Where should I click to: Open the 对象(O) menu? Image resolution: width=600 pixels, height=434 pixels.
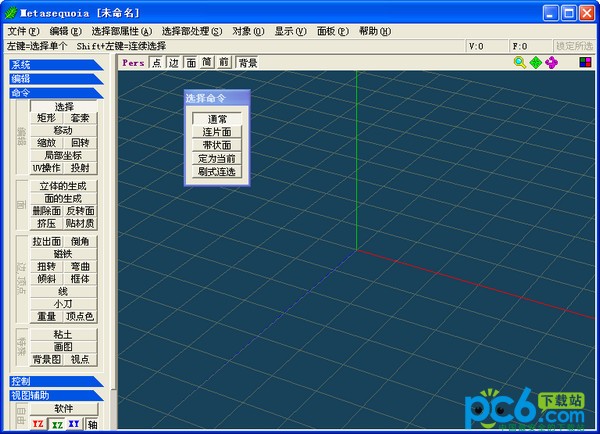(x=248, y=31)
